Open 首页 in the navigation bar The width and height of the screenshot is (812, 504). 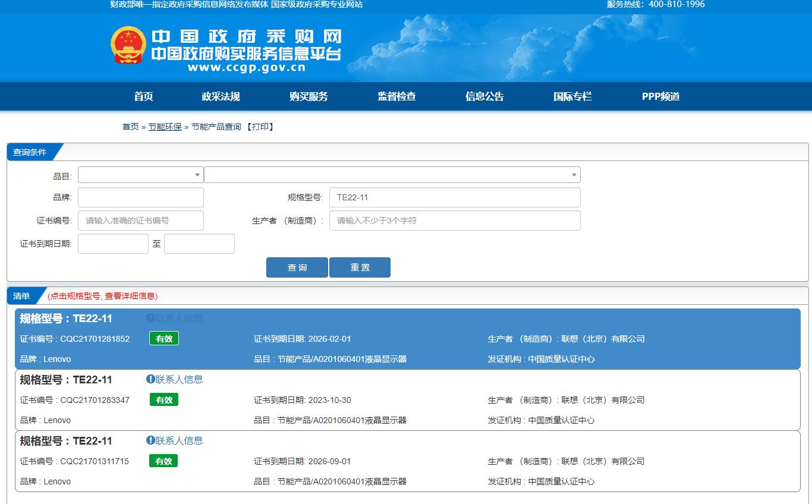coord(144,96)
